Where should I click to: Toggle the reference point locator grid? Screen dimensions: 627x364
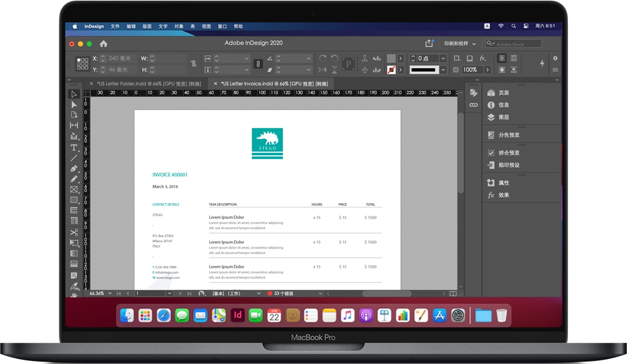click(82, 63)
